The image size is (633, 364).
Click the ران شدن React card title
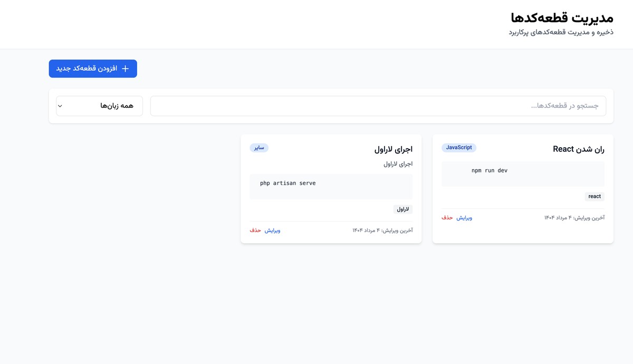click(x=578, y=149)
